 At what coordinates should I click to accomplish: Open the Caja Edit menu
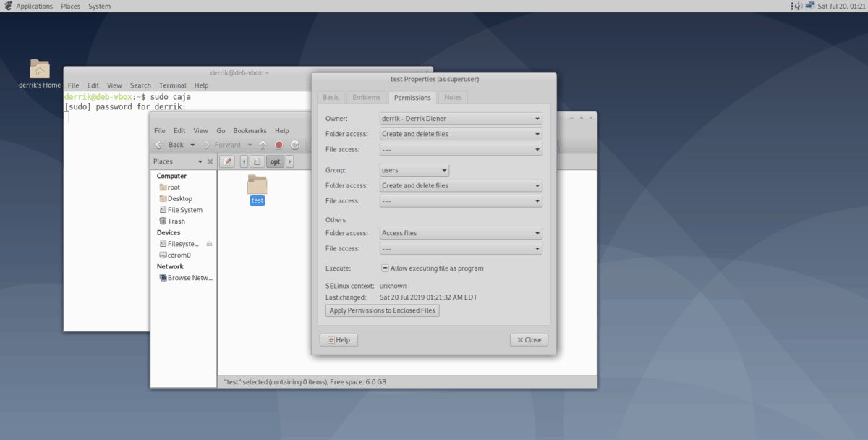179,131
